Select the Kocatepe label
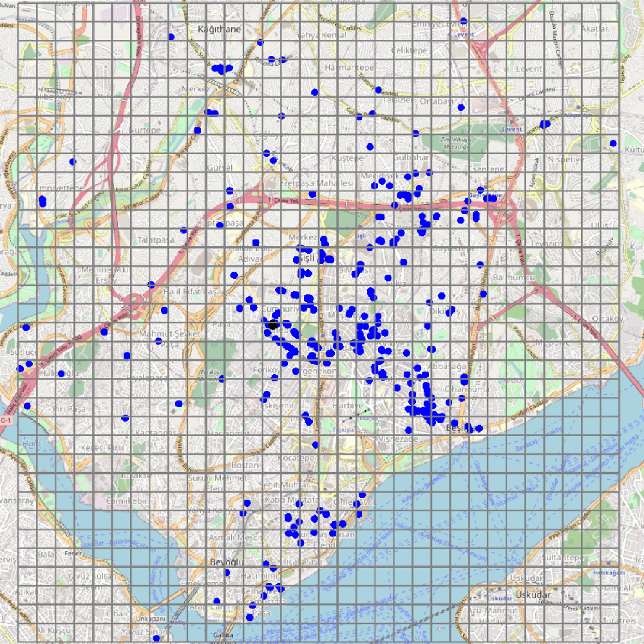Image resolution: width=644 pixels, height=644 pixels. (296, 457)
